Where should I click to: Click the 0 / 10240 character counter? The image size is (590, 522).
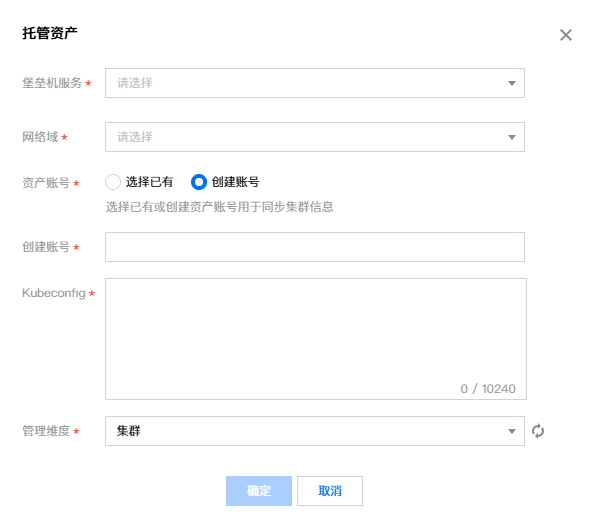[x=488, y=389]
